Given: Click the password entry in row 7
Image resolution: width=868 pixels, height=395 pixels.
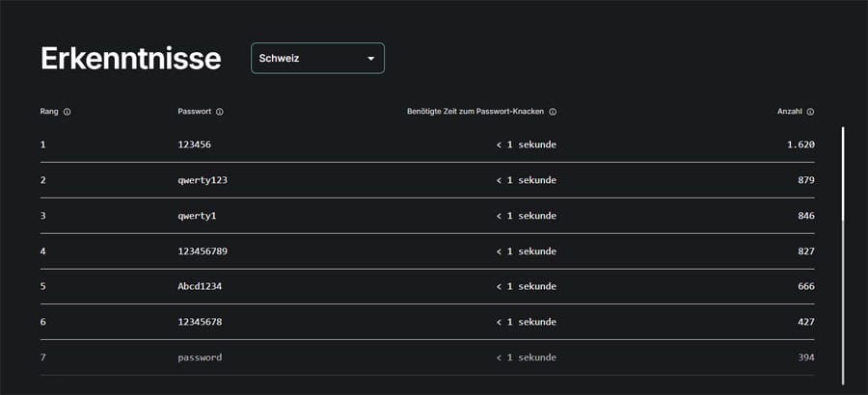Looking at the screenshot, I should [x=200, y=357].
